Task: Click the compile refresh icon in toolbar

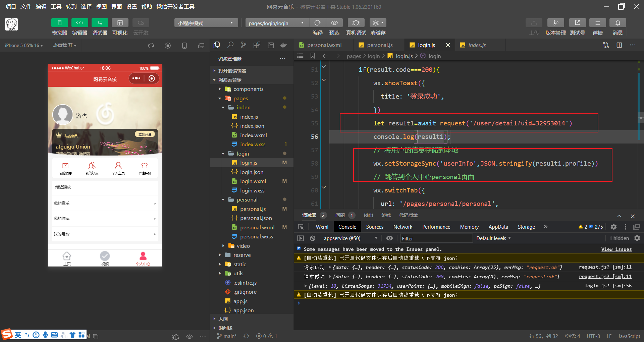Action: click(317, 23)
